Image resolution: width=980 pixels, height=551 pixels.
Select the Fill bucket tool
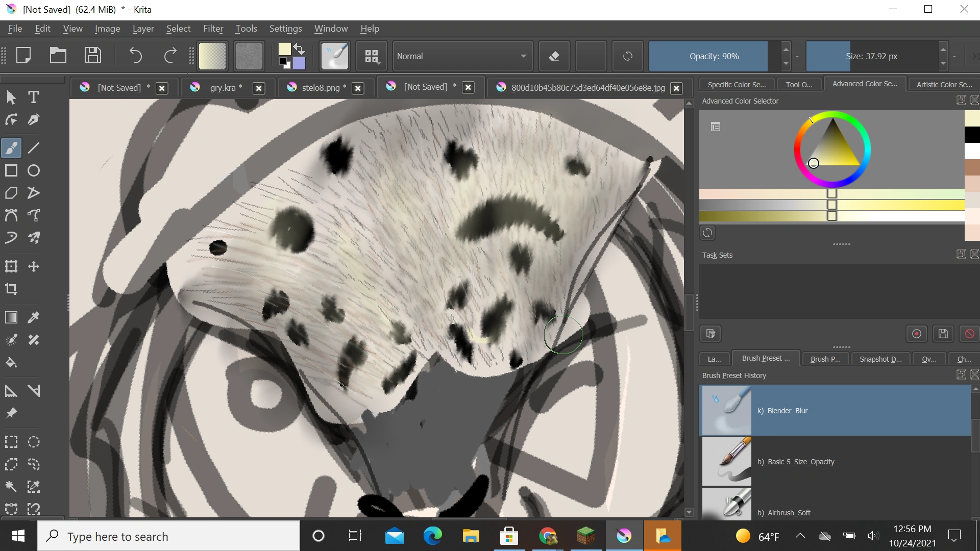pos(11,362)
